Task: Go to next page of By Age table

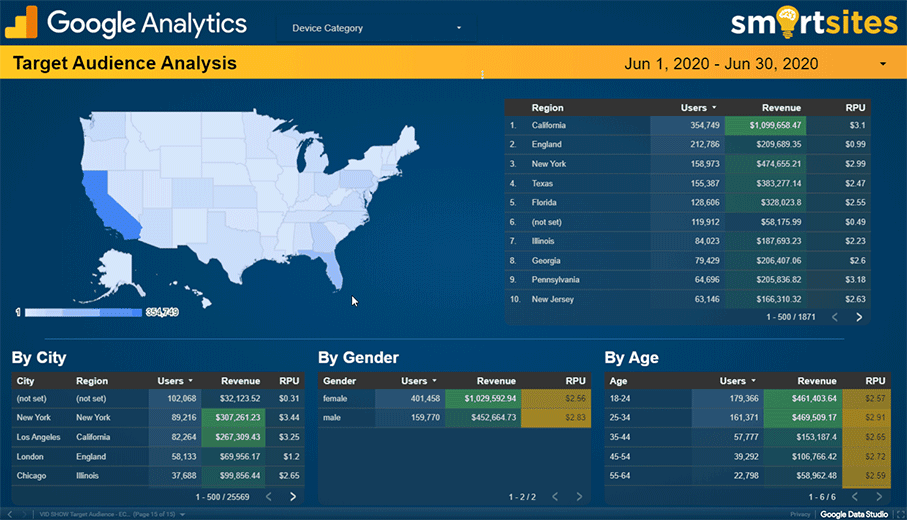Action: tap(882, 496)
